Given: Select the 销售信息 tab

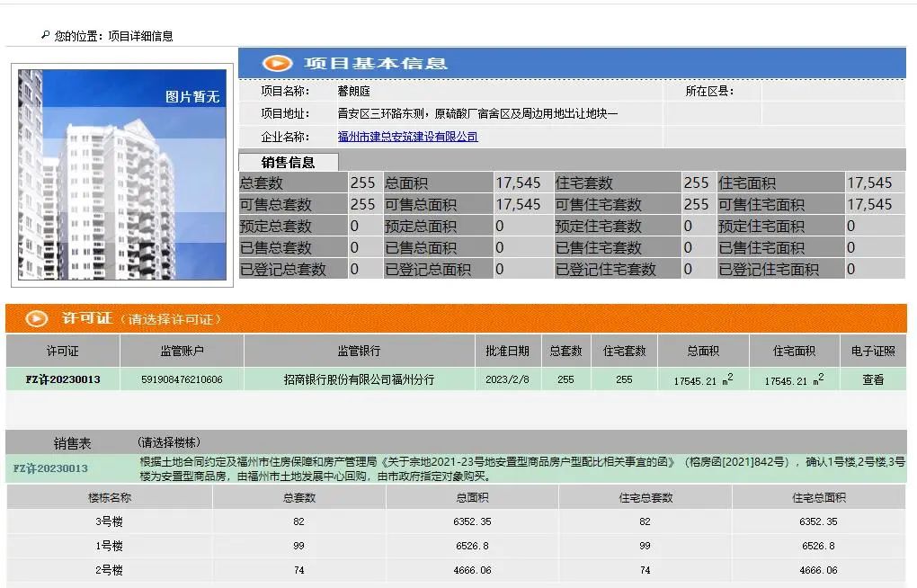Looking at the screenshot, I should pyautogui.click(x=288, y=162).
